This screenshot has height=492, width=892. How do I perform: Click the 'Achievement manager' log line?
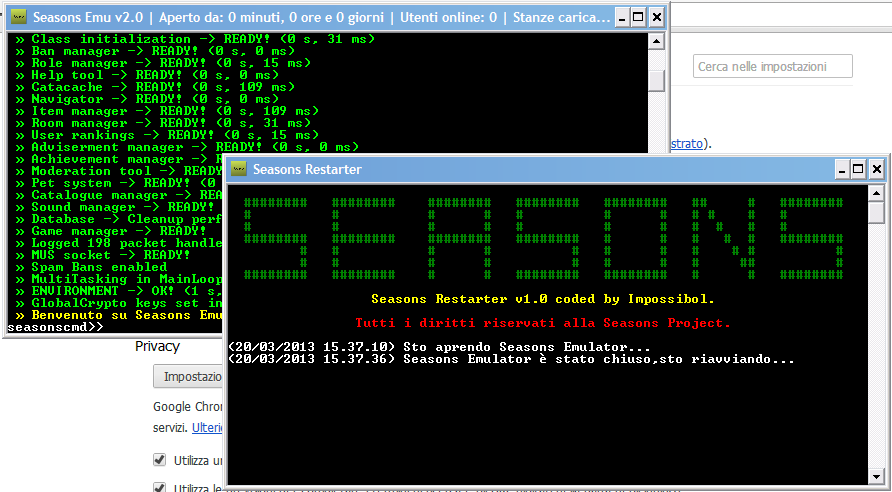[x=119, y=159]
